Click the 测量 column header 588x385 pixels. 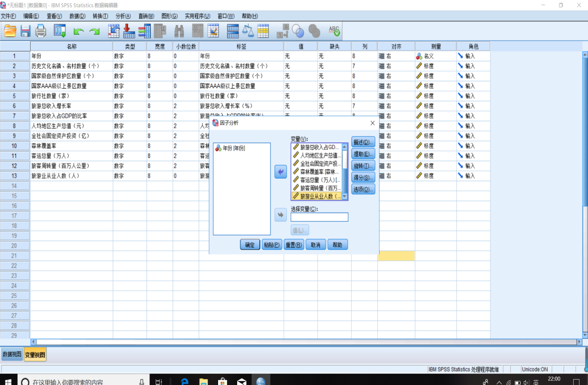[436, 46]
